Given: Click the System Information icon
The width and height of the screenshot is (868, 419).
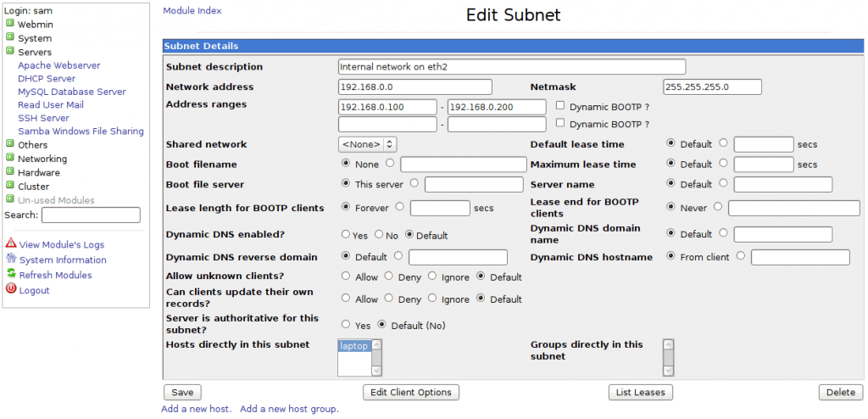Looking at the screenshot, I should pos(11,260).
